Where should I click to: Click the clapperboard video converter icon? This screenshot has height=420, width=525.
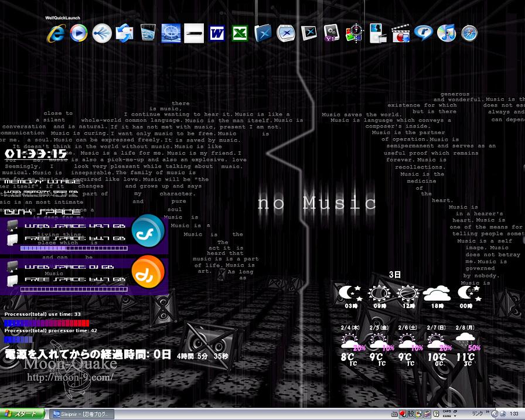pyautogui.click(x=400, y=33)
